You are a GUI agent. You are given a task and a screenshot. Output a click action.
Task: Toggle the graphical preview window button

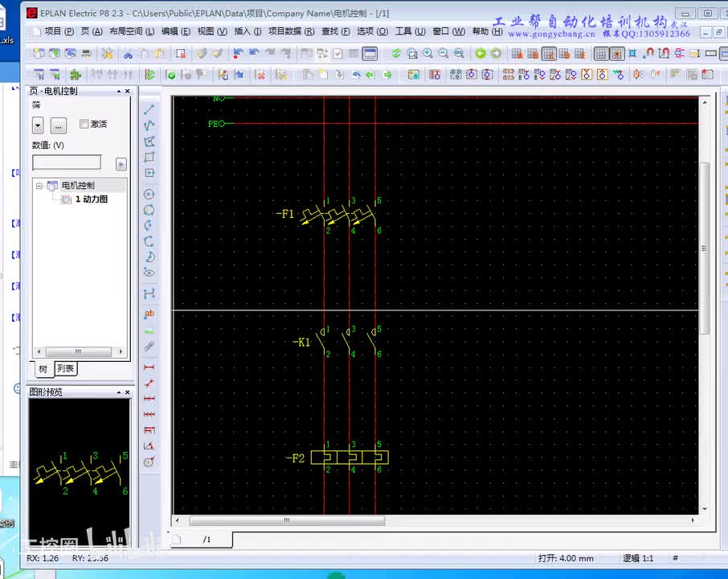[x=370, y=53]
